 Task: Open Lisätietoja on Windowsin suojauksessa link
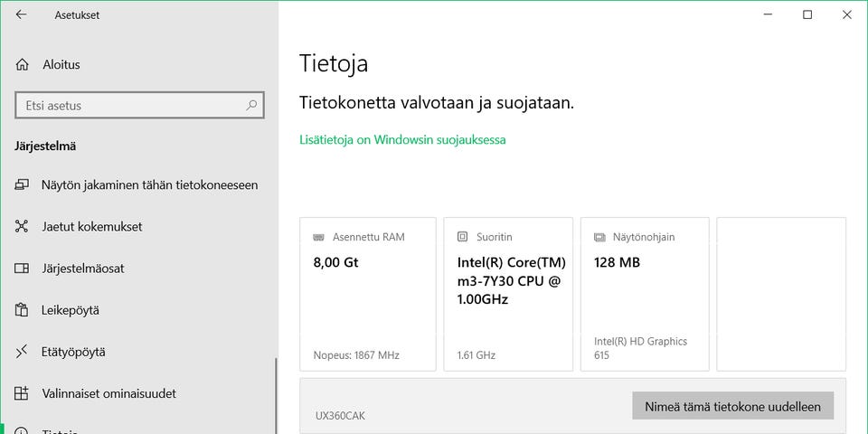point(402,140)
